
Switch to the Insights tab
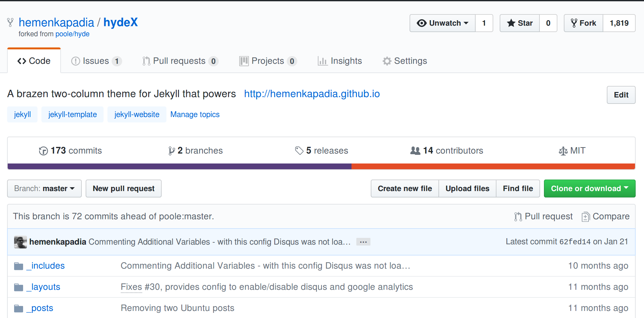tap(340, 61)
